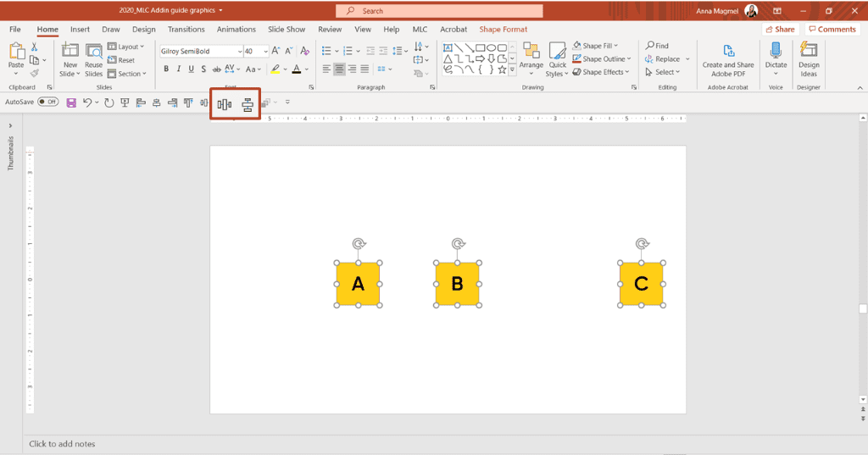868x455 pixels.
Task: Switch to Insert tab
Action: coord(80,30)
